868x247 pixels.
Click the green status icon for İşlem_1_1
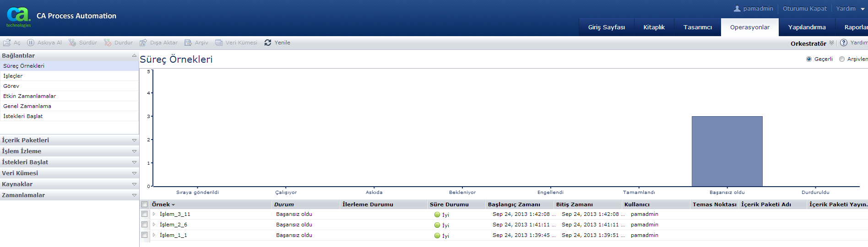[x=437, y=236]
